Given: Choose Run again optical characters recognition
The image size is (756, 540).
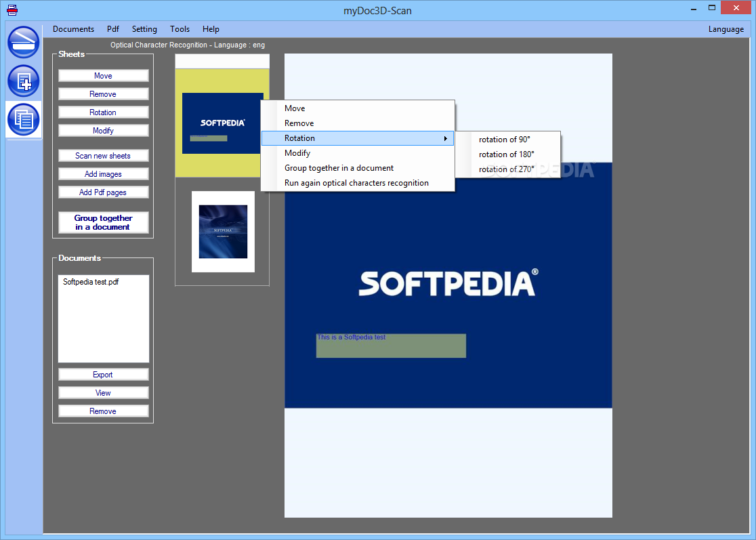Looking at the screenshot, I should (357, 183).
